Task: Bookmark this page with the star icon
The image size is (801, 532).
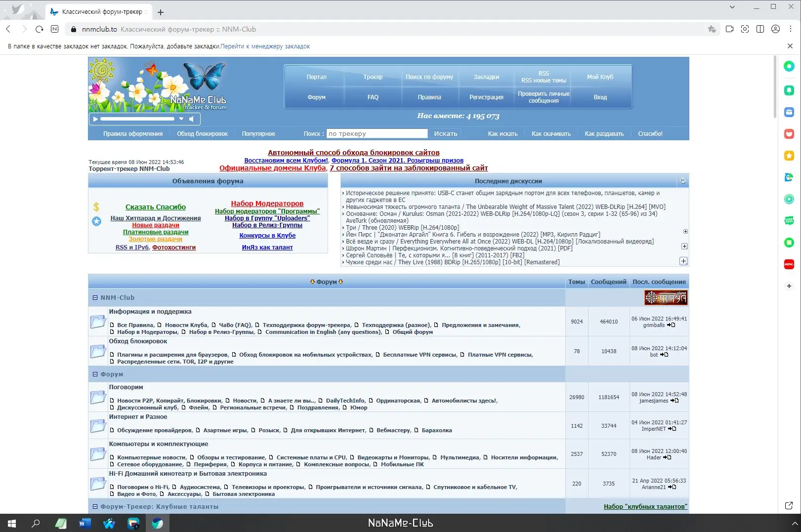Action: (712, 29)
